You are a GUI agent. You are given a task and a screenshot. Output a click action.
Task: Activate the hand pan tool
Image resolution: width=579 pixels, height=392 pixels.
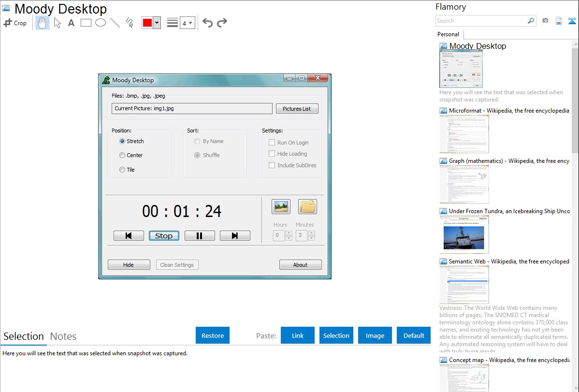coord(43,23)
